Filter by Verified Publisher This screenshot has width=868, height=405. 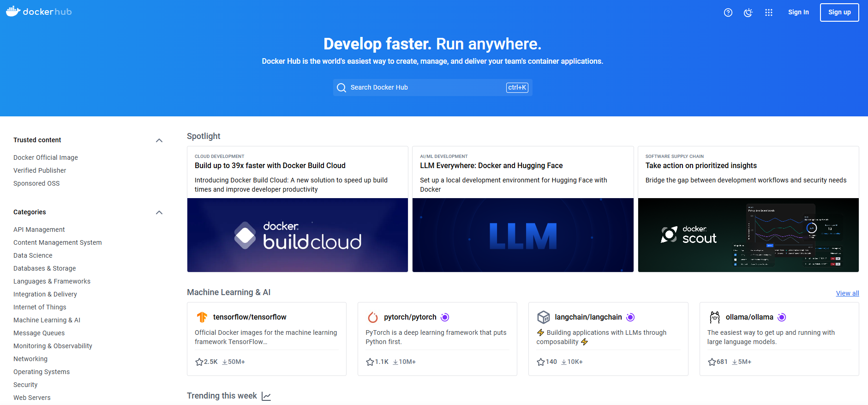(x=40, y=170)
